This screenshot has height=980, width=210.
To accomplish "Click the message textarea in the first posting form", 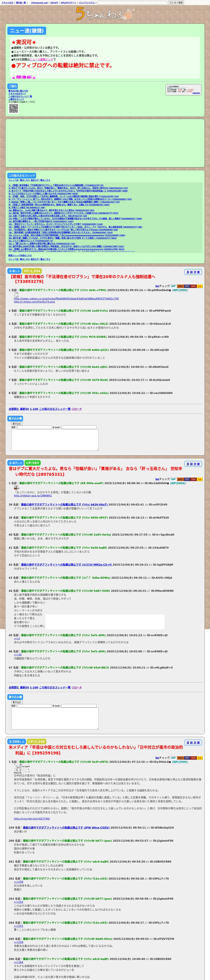I will click(x=55, y=440).
